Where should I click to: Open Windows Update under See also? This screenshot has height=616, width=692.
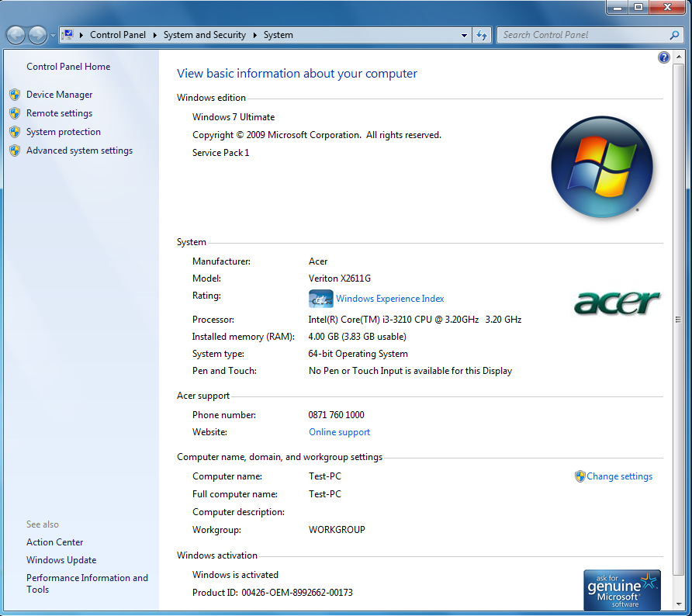coord(61,560)
